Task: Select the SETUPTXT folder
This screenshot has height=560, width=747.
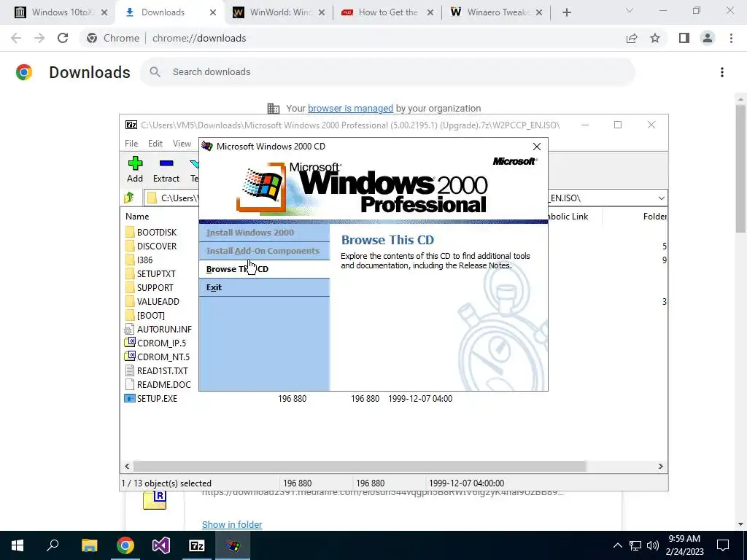Action: pyautogui.click(x=150, y=274)
